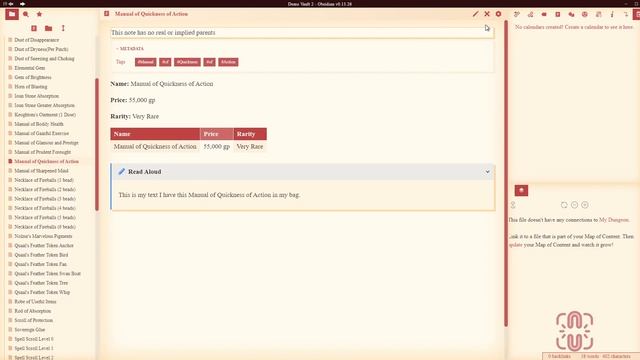640x360 pixels.
Task: Collapse the Metadata section
Action: (130, 49)
